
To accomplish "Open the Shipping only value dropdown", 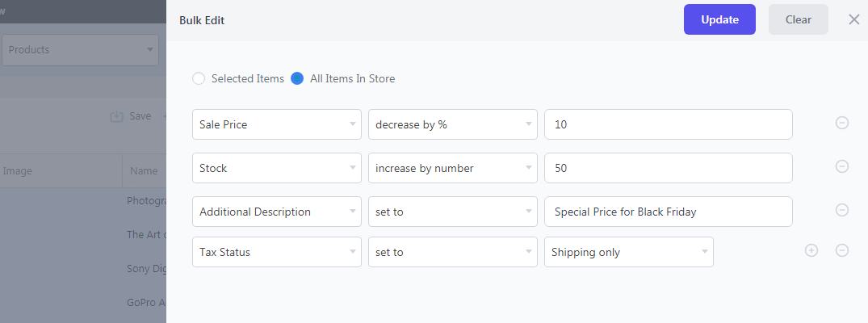I will point(629,252).
